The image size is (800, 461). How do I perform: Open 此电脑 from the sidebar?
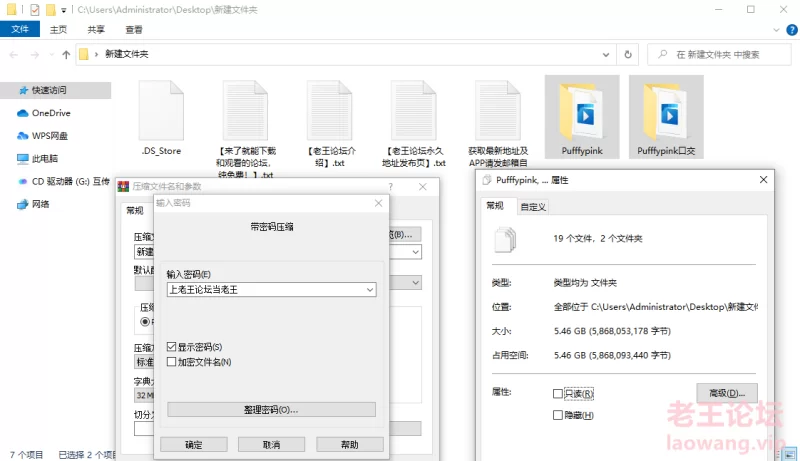pos(44,158)
